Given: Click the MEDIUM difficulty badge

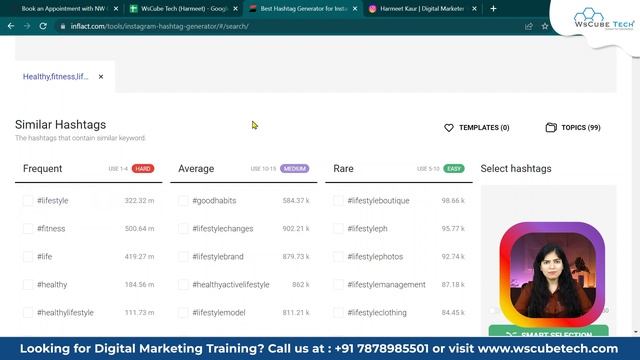Looking at the screenshot, I should point(295,169).
